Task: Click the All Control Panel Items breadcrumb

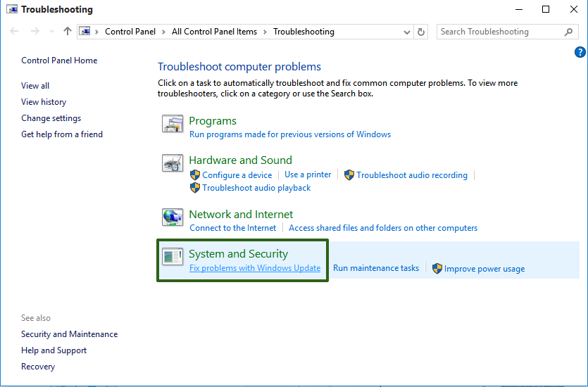Action: (214, 32)
